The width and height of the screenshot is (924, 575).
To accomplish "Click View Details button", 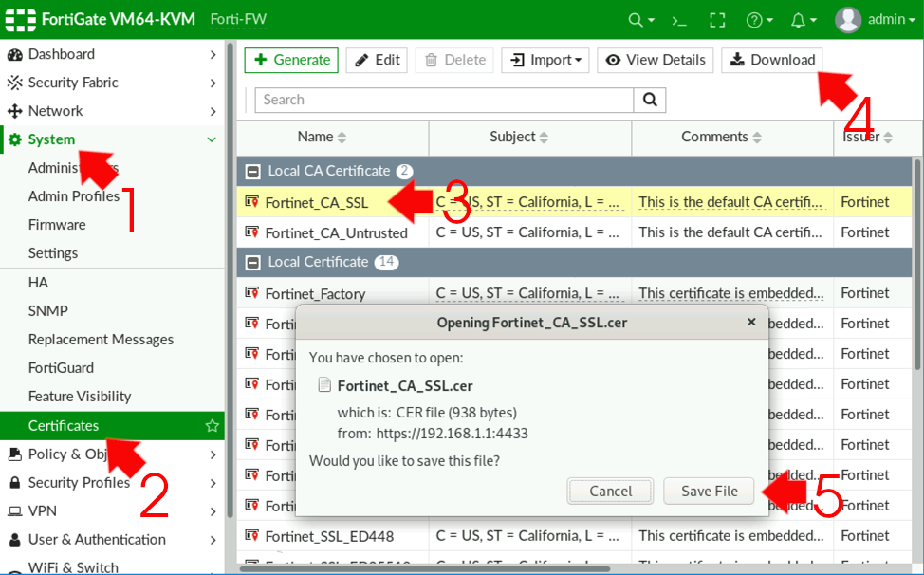I will tap(656, 60).
